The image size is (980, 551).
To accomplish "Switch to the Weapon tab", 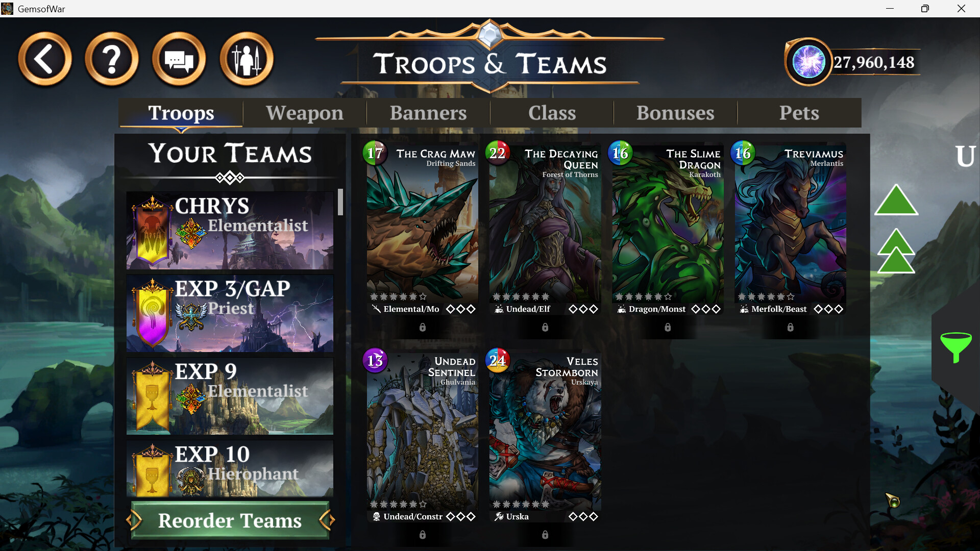I will [305, 113].
